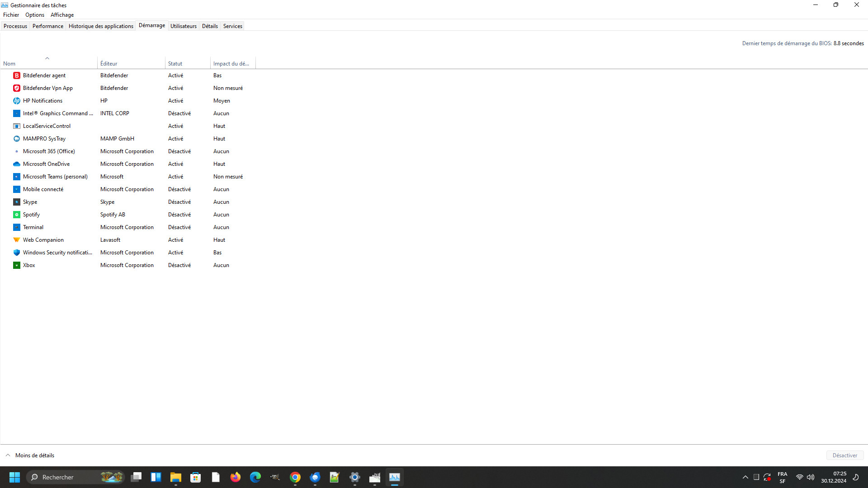Open the Services tab

(x=232, y=26)
